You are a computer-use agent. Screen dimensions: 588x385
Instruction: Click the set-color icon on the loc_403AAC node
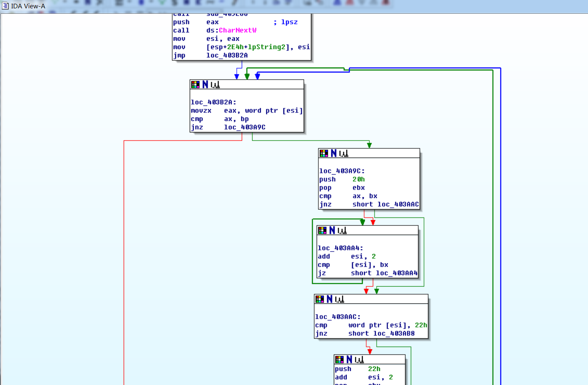pyautogui.click(x=320, y=299)
